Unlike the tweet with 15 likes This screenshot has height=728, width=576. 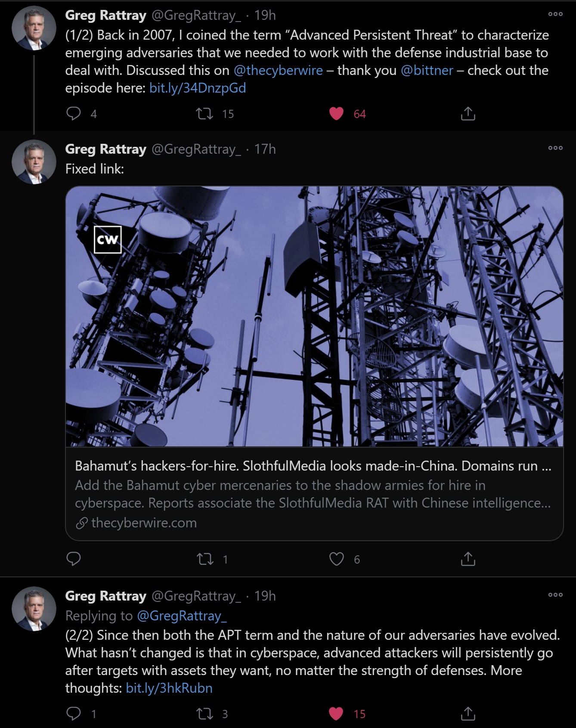tap(336, 713)
